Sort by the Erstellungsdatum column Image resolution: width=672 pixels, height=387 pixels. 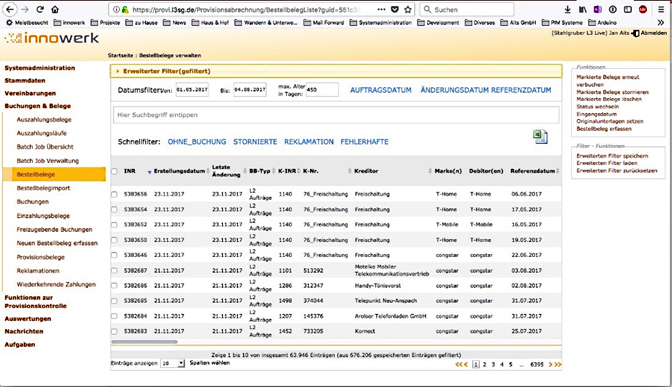(180, 171)
